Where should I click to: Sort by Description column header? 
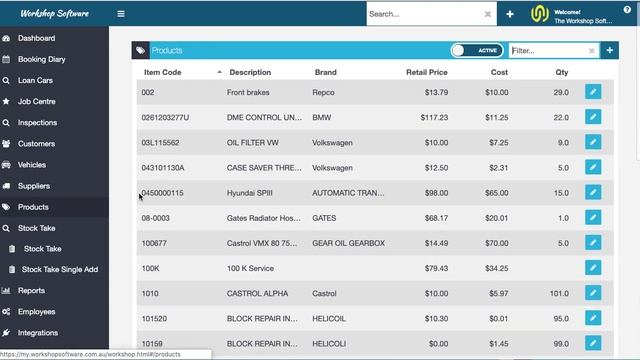pos(250,72)
